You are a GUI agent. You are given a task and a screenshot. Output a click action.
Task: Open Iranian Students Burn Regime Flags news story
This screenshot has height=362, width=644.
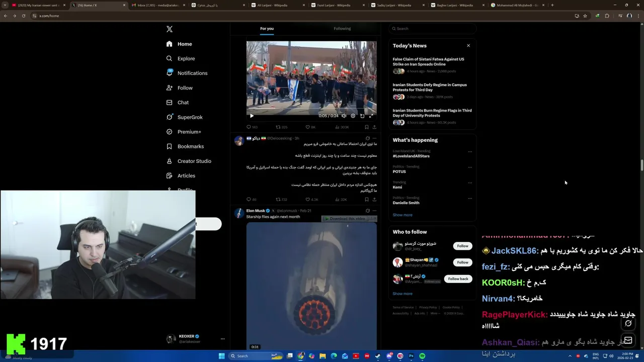(x=432, y=117)
